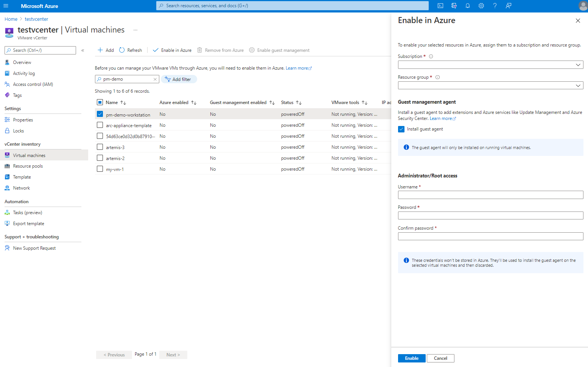Uncheck the Install guest agent checkbox

[401, 129]
